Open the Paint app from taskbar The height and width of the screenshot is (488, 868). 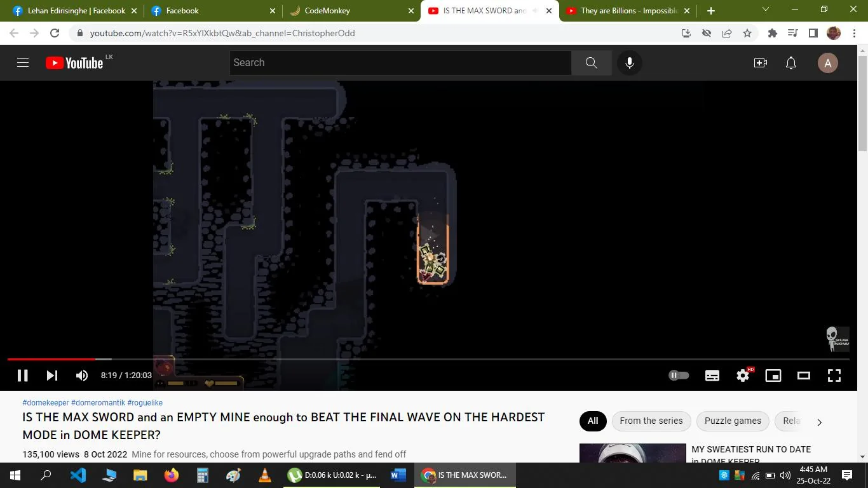click(x=233, y=475)
